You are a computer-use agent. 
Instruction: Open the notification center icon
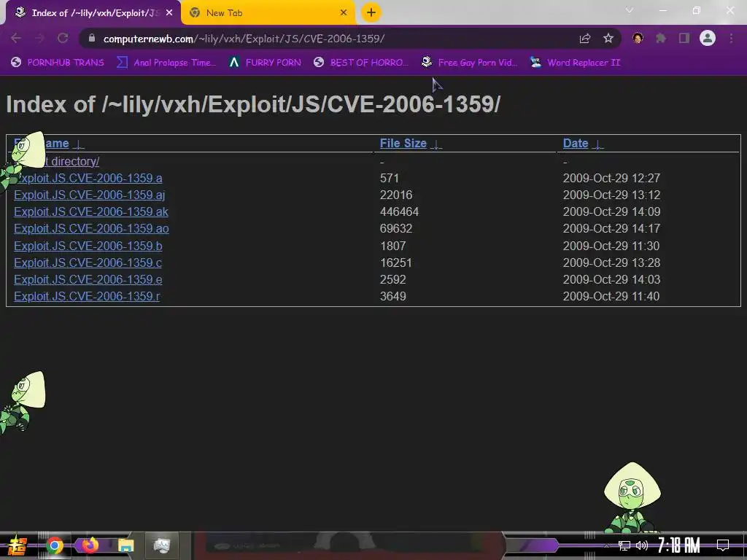[723, 545]
